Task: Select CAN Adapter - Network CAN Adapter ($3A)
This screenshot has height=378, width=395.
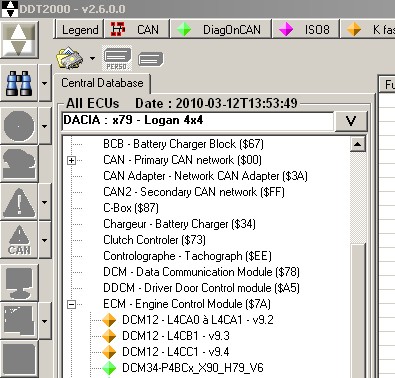Action: click(205, 176)
